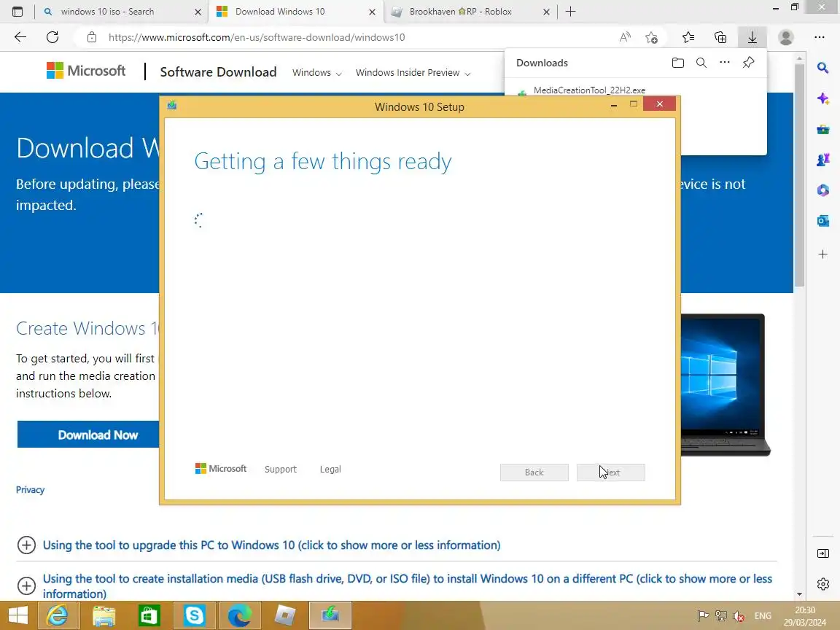This screenshot has width=840, height=630.
Task: Click the page vertical scrollbar
Action: click(799, 176)
